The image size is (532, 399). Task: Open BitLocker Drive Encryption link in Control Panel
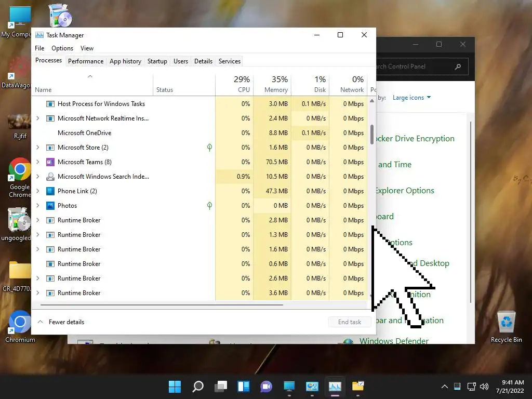[x=415, y=139]
